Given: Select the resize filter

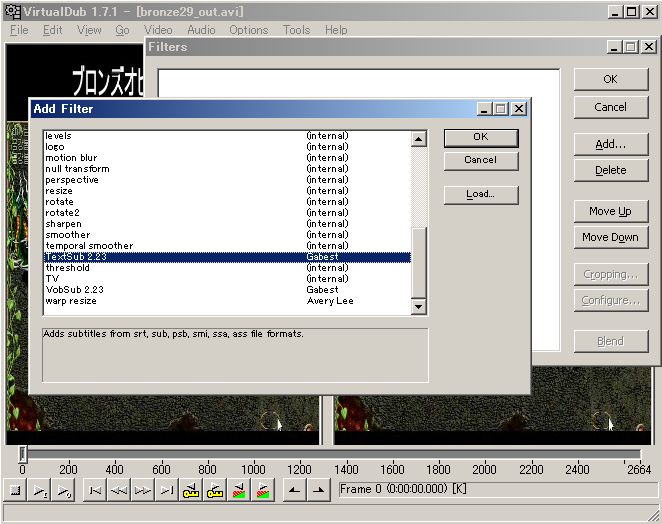Looking at the screenshot, I should click(x=228, y=191).
